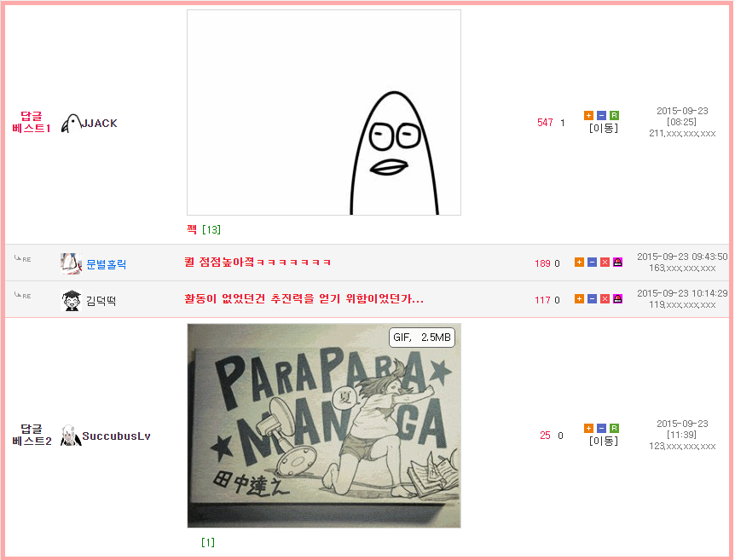
Task: Click the IP '119.xxx.xxx.xxx'
Action: point(682,305)
